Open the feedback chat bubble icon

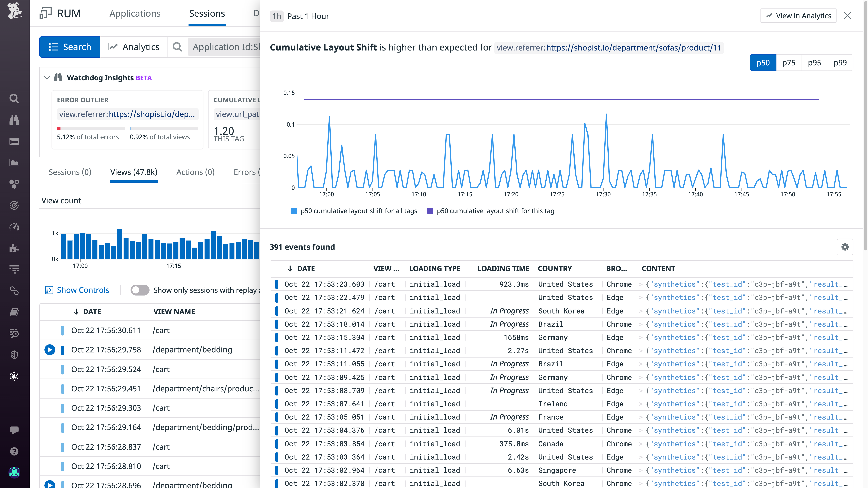14,430
